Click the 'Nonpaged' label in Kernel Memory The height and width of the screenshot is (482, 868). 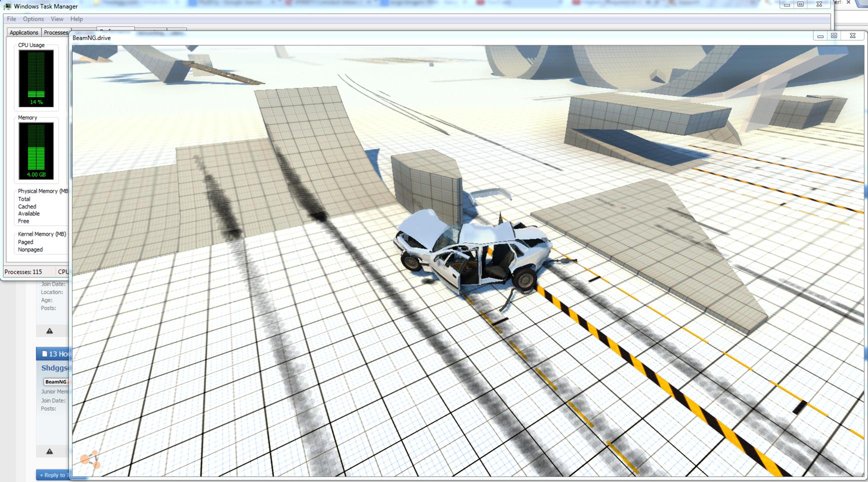pyautogui.click(x=30, y=250)
